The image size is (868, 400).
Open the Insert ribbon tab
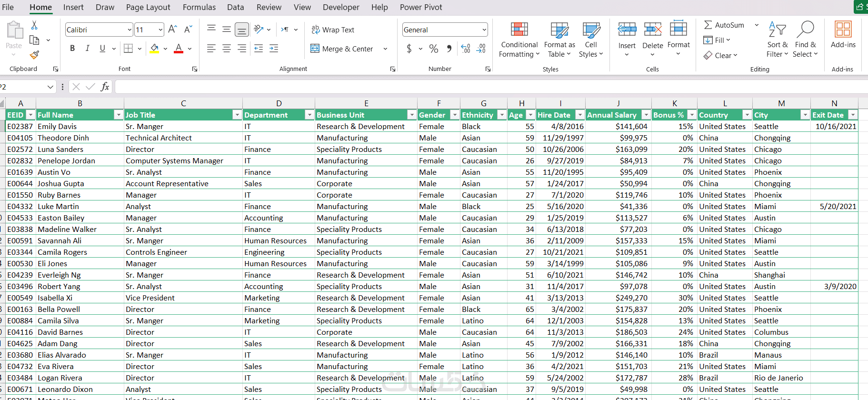pyautogui.click(x=73, y=7)
